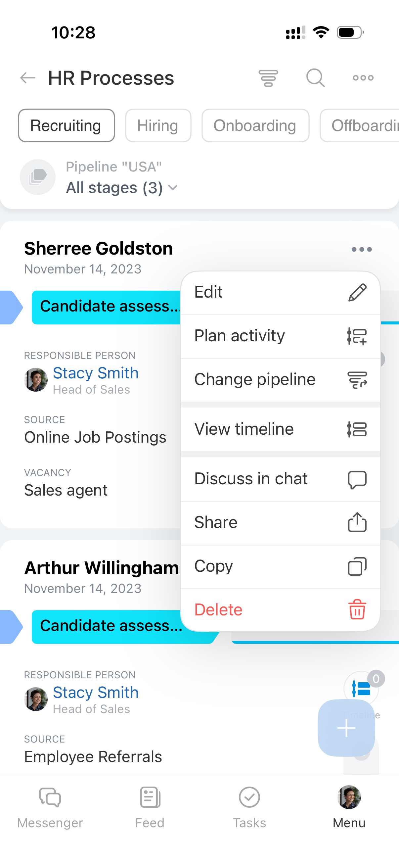The height and width of the screenshot is (868, 399).
Task: Go to Tasks in bottom navigation
Action: tap(249, 807)
